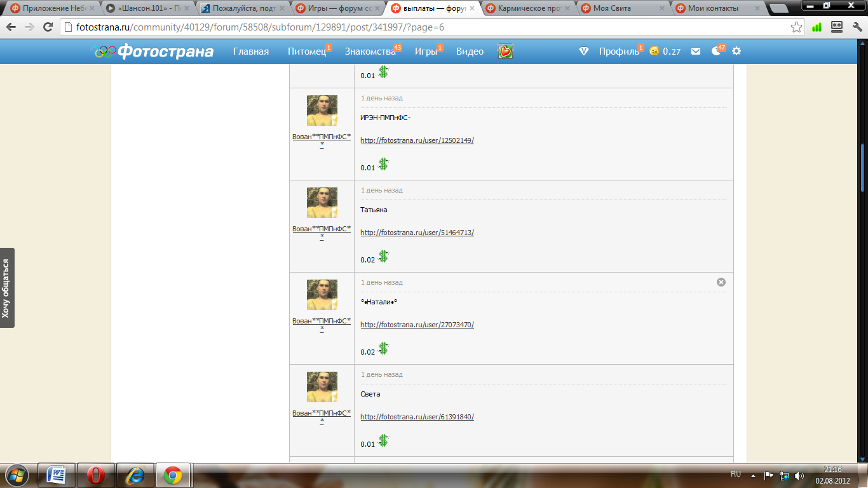Click avatar in °•Натали•° post
The image size is (868, 488).
pyautogui.click(x=322, y=295)
